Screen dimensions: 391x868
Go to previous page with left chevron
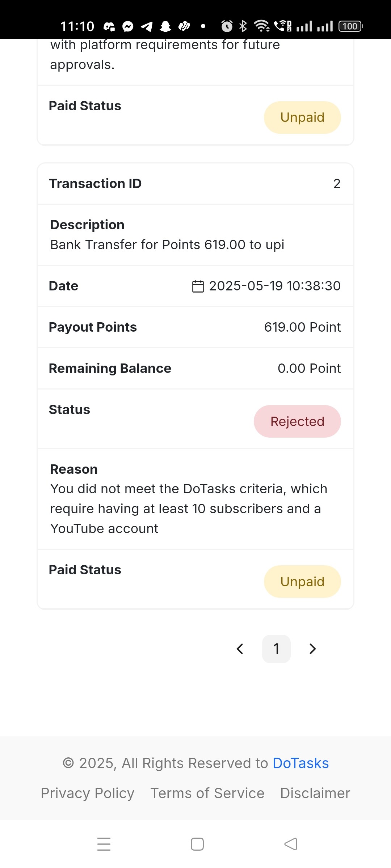240,649
